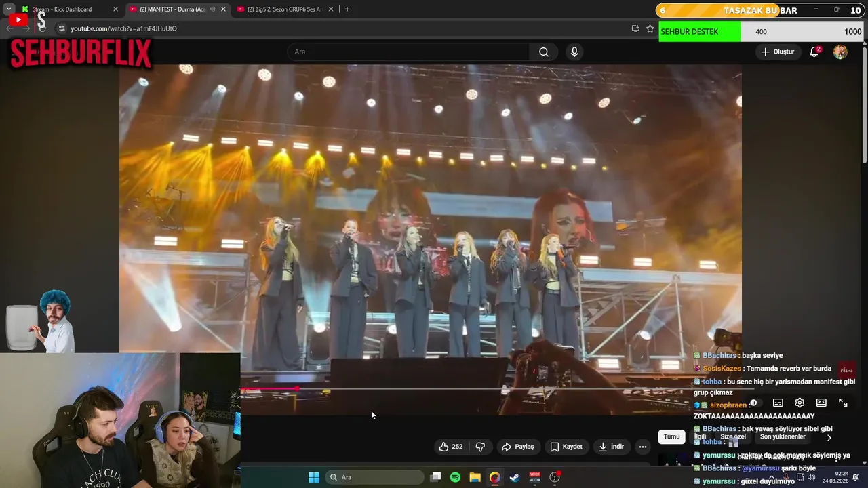Screen dimensions: 868x488
Task: Enter fullscreen in the video player
Action: tap(843, 403)
